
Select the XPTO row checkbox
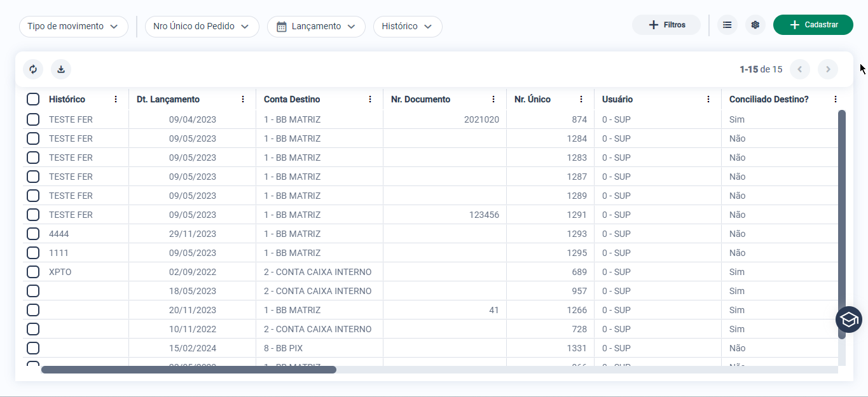click(x=33, y=272)
